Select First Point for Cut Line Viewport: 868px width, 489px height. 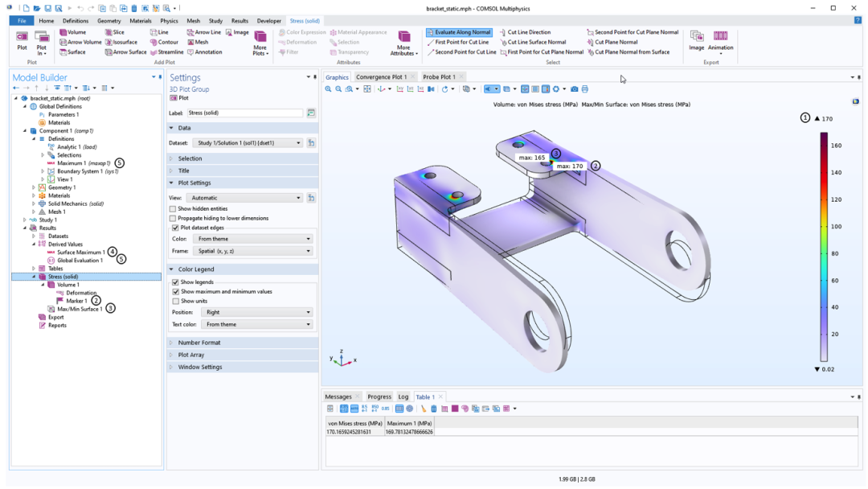(458, 42)
